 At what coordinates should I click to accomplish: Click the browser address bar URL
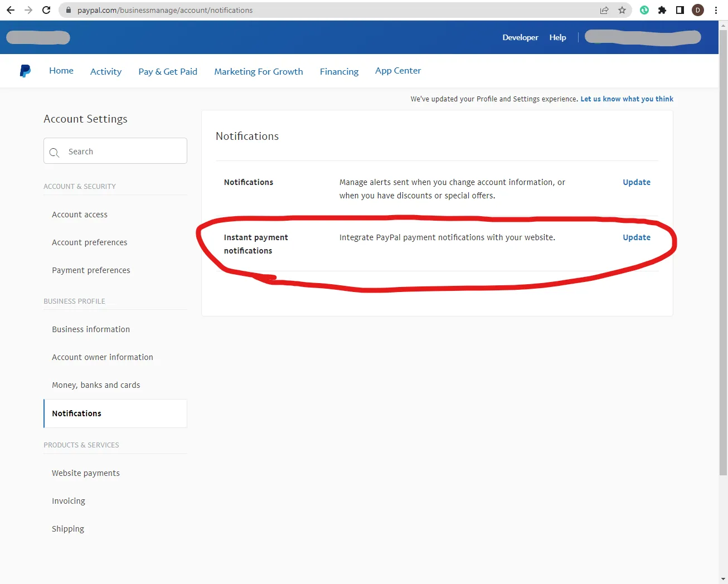(165, 10)
